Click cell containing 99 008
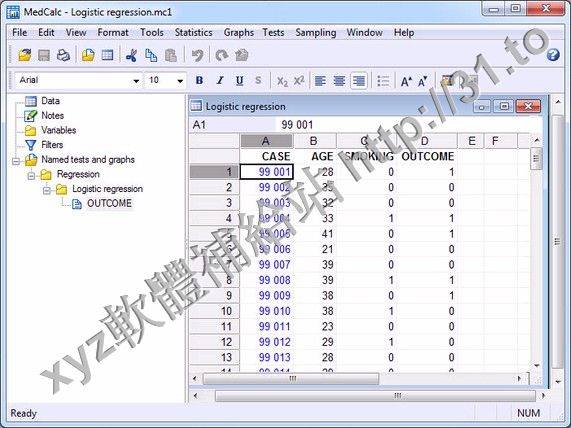This screenshot has width=571, height=428. click(x=267, y=280)
